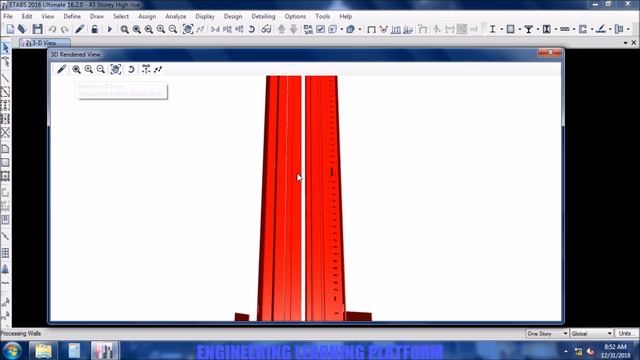The image size is (640, 360).
Task: Click the composite beam design T icon
Action: point(529,29)
